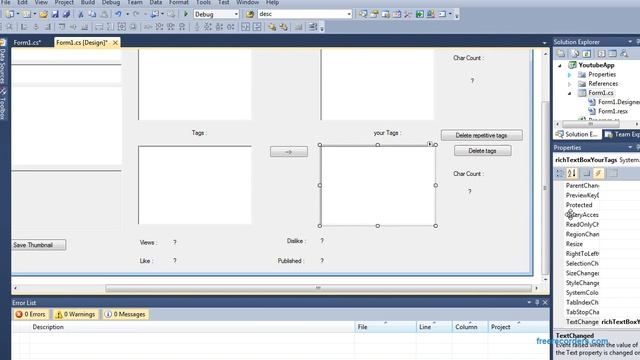Click the Undo toolbar icon

point(118,14)
